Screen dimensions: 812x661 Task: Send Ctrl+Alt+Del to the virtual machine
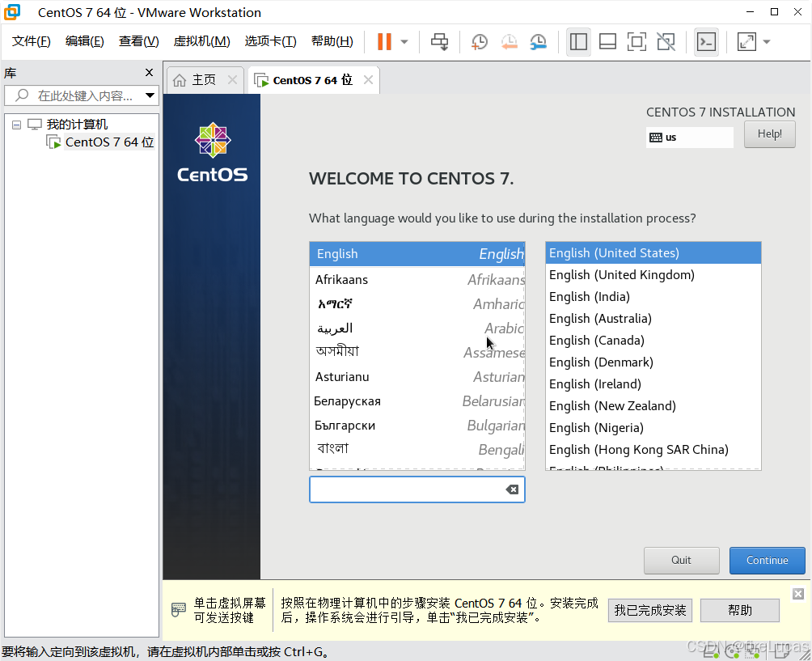pos(439,41)
